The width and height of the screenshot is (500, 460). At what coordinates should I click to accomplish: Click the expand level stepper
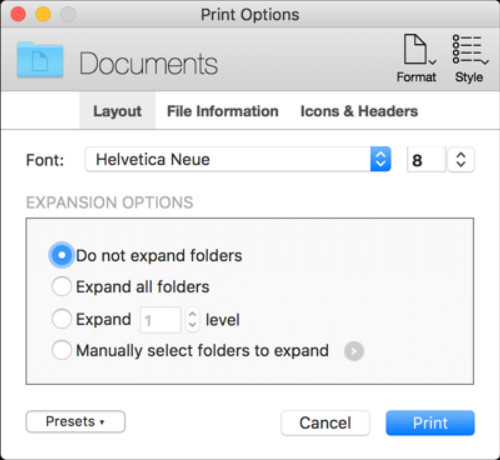192,319
